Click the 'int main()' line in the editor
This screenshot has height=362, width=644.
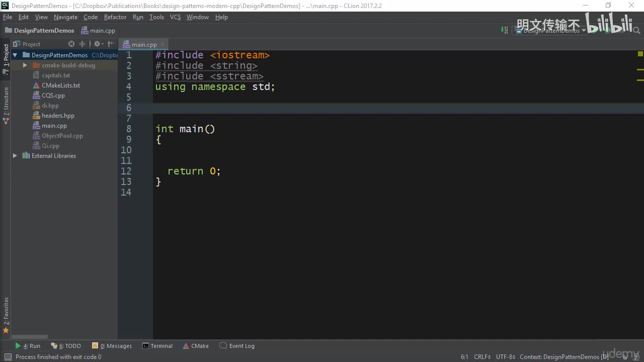pos(185,129)
